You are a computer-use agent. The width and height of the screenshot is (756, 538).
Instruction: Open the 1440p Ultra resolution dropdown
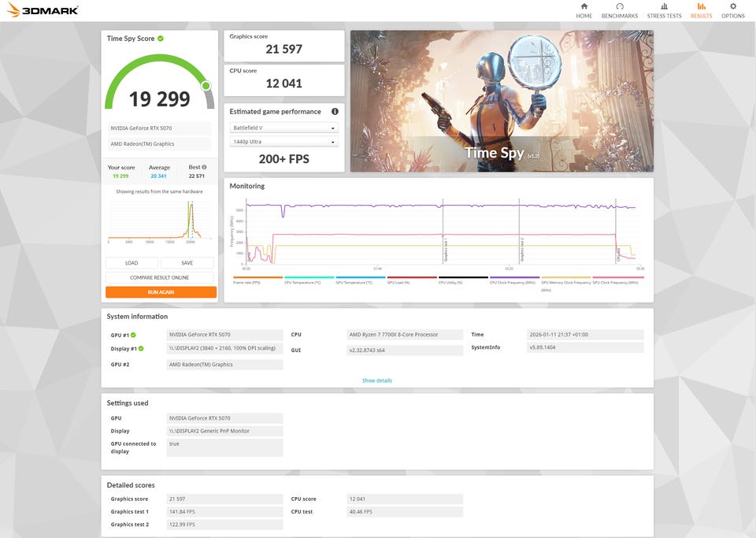[x=284, y=142]
